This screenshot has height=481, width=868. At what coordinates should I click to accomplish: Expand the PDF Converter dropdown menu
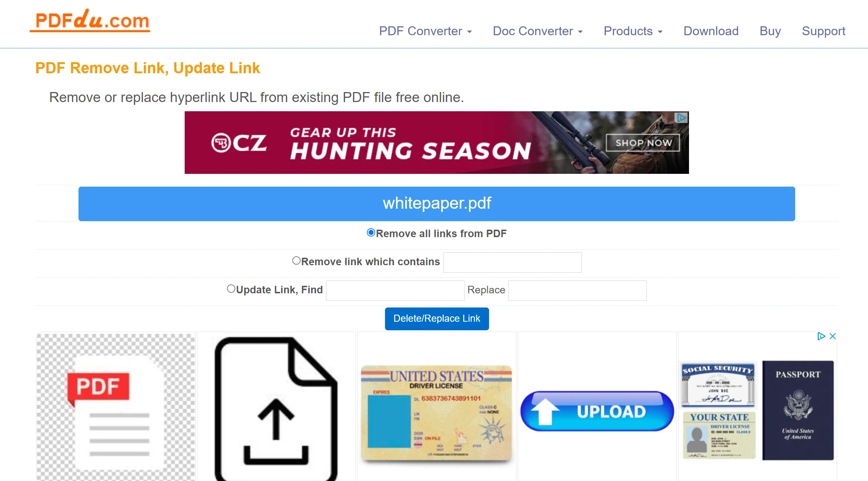pos(425,31)
